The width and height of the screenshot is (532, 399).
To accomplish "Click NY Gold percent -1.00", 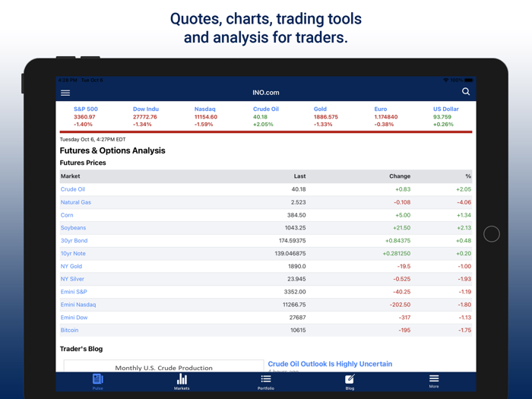I will coord(464,266).
